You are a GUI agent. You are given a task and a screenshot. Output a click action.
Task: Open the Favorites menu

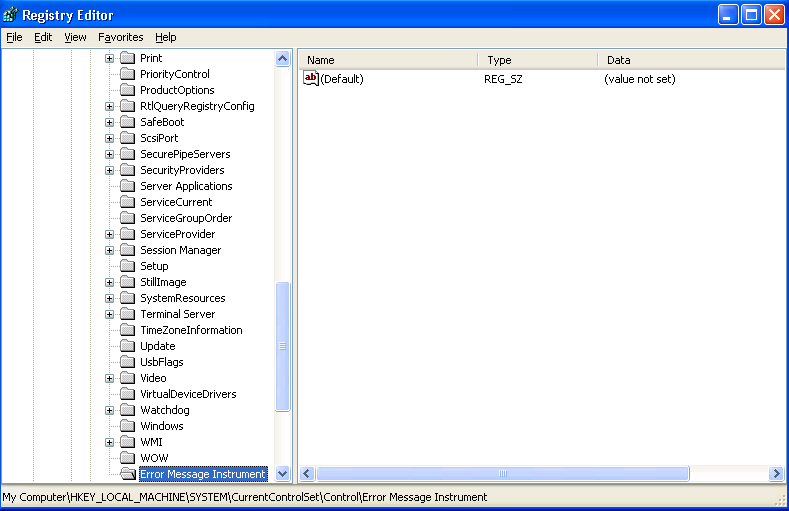[120, 37]
